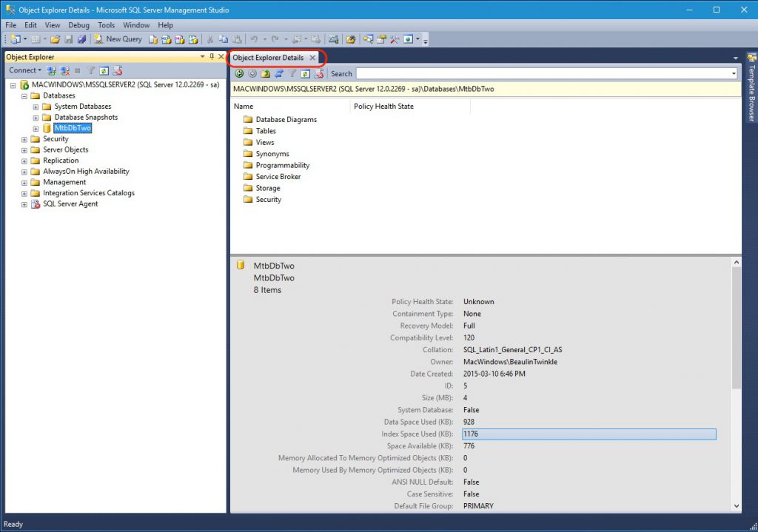Image resolution: width=758 pixels, height=532 pixels.
Task: Select the MtbDbTwo database in the tree
Action: click(x=73, y=127)
